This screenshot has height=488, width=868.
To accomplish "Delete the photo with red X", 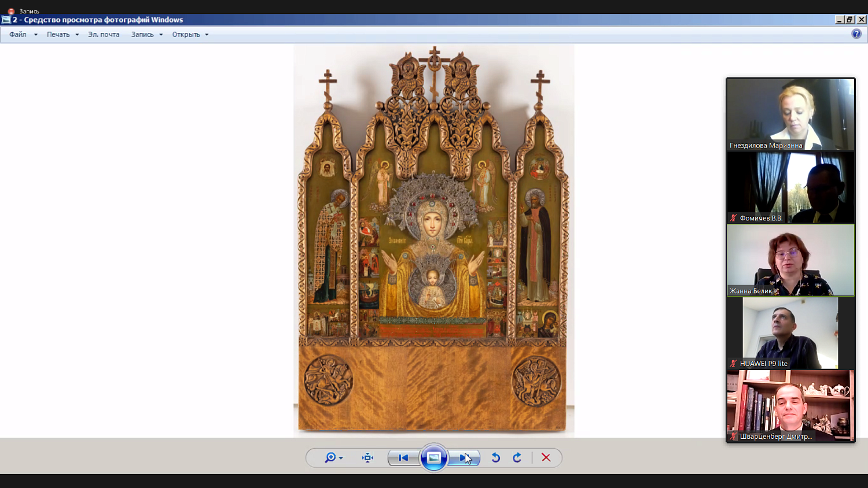I will point(546,457).
